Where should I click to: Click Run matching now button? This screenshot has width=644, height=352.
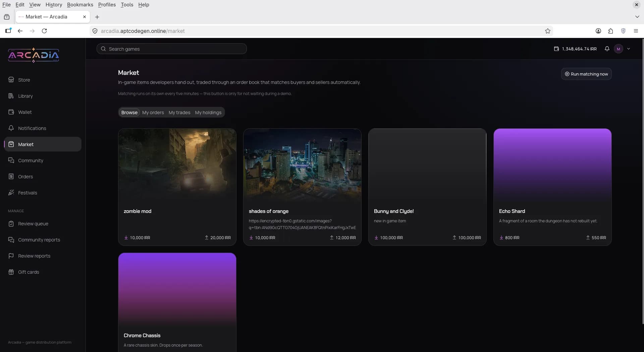point(586,74)
